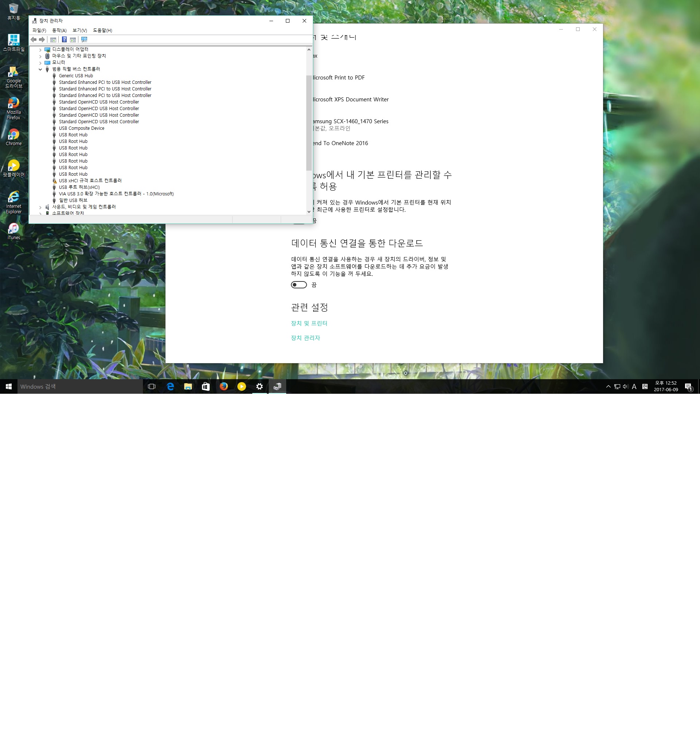
Task: Select USB Composite Device in the tree
Action: pos(81,128)
